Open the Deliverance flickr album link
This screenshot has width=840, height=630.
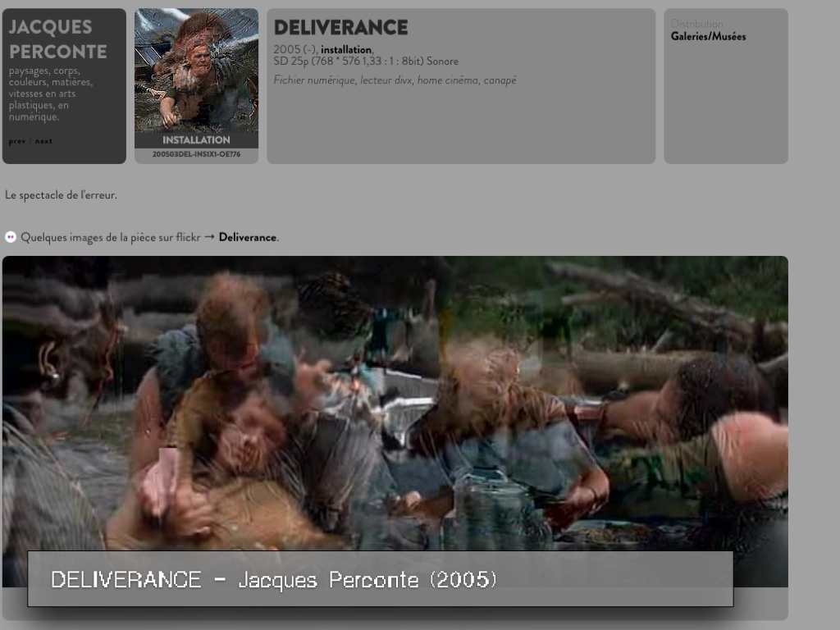pyautogui.click(x=248, y=237)
